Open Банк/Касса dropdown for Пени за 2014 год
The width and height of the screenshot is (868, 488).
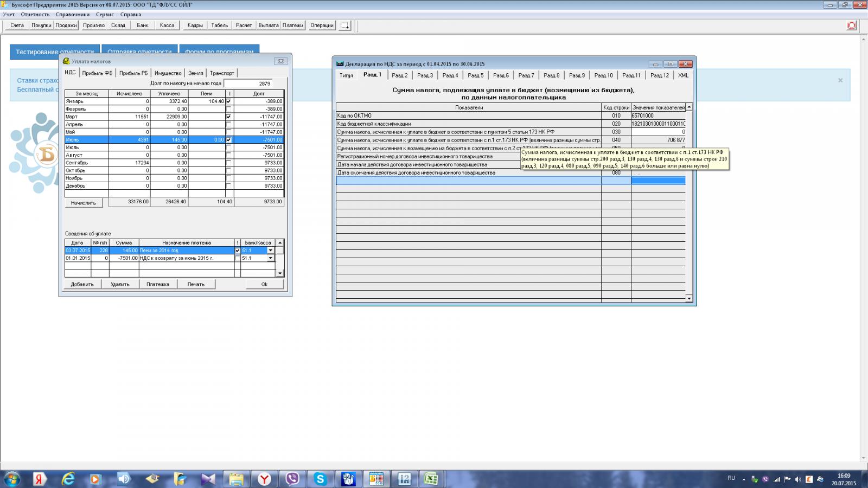point(270,251)
